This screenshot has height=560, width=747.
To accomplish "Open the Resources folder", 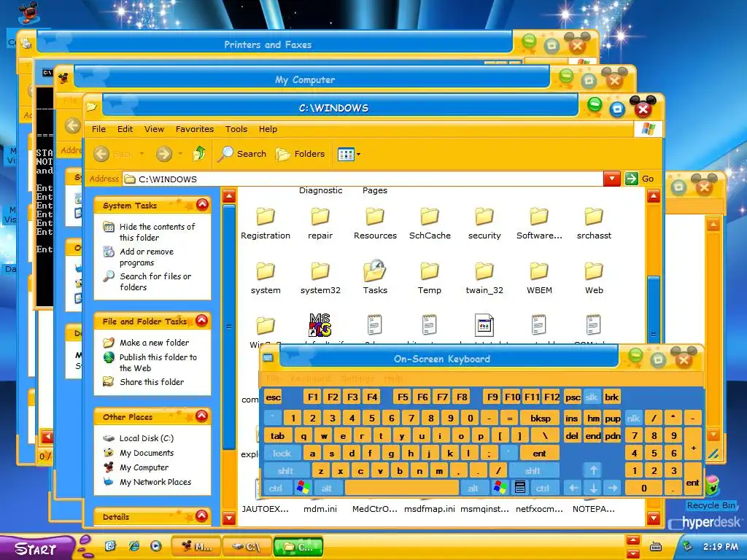I will point(375,222).
